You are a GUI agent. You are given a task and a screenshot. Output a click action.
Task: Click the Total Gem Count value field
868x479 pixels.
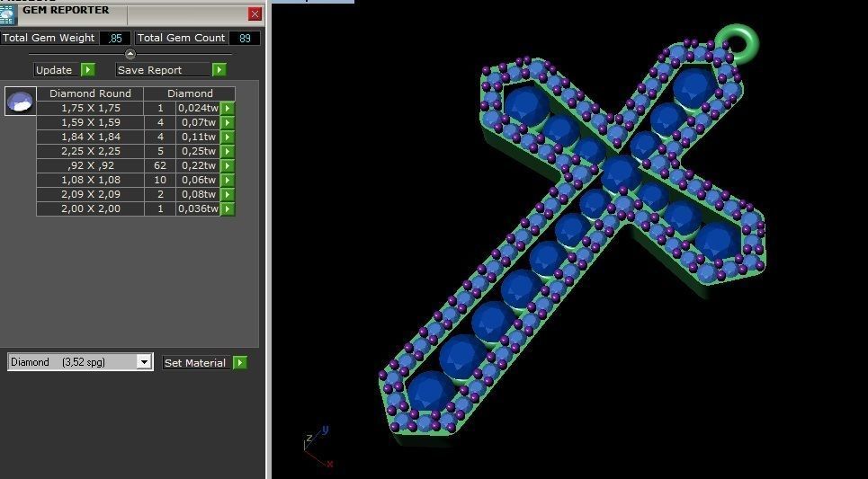244,38
